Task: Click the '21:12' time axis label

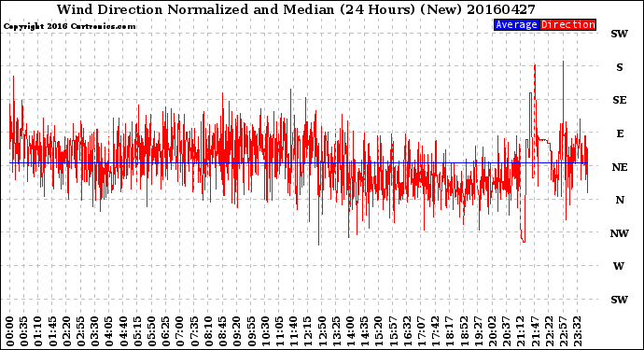Action: [520, 331]
